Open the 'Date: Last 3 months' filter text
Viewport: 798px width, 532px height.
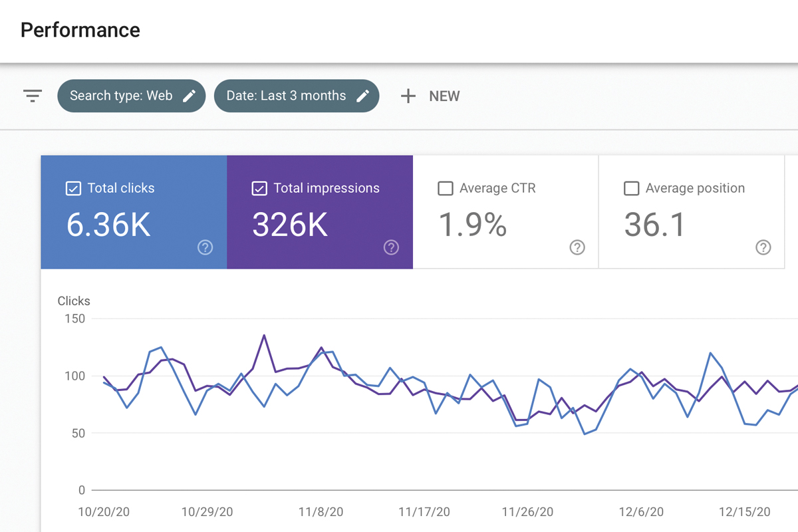tap(286, 96)
